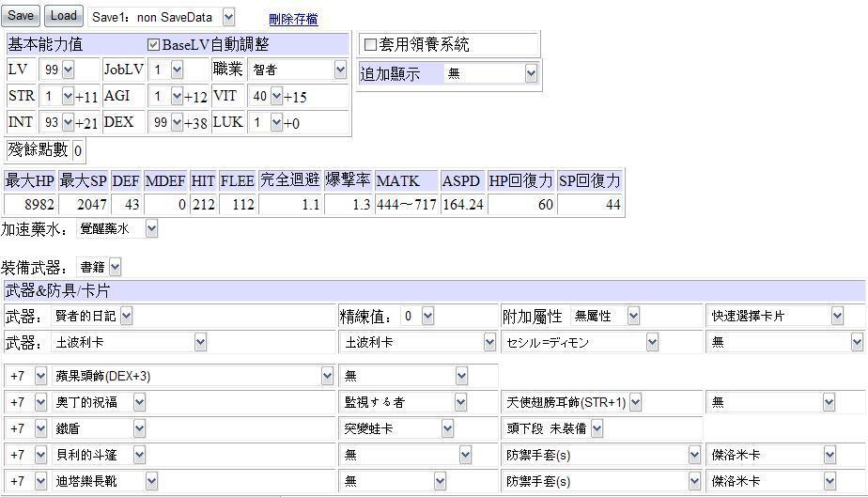The height and width of the screenshot is (497, 868).
Task: Click the Load button
Action: (x=64, y=16)
